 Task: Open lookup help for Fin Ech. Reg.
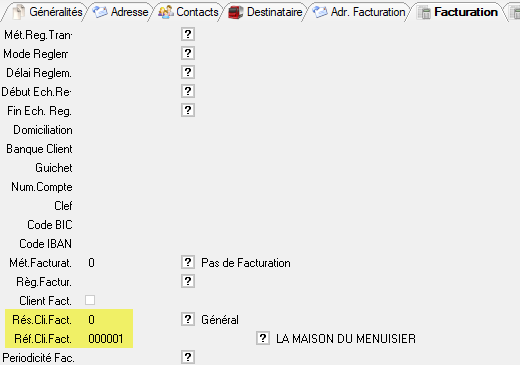188,110
